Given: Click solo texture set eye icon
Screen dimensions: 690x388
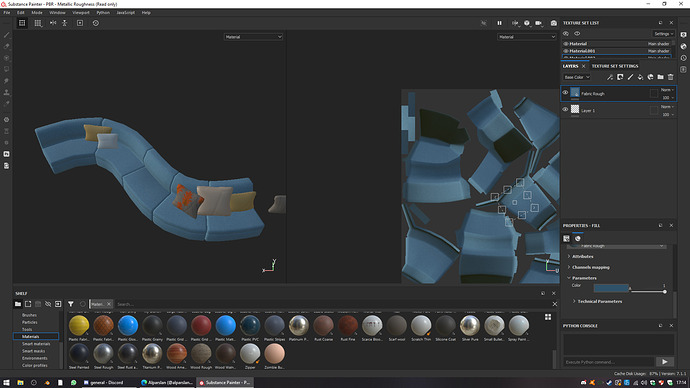Looking at the screenshot, I should [x=566, y=34].
